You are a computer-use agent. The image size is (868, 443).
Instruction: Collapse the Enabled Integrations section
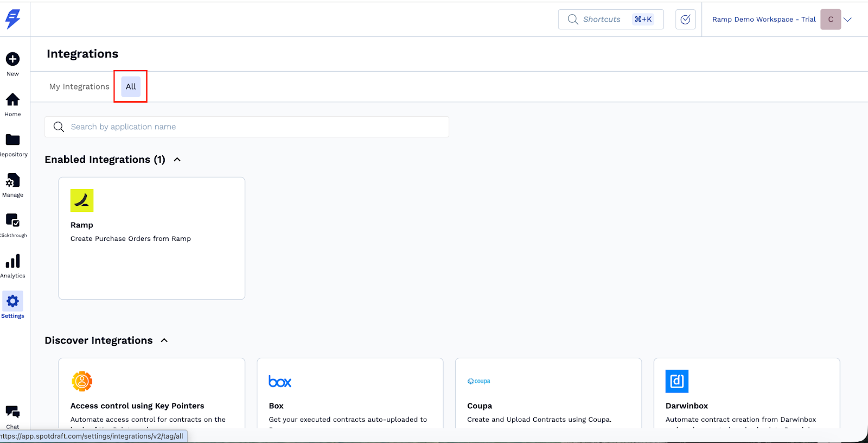pos(177,160)
